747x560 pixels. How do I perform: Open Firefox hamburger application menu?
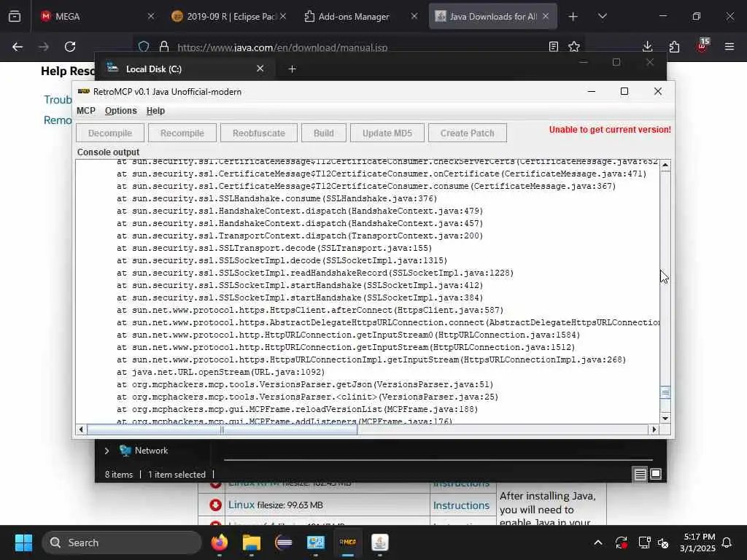tap(729, 47)
